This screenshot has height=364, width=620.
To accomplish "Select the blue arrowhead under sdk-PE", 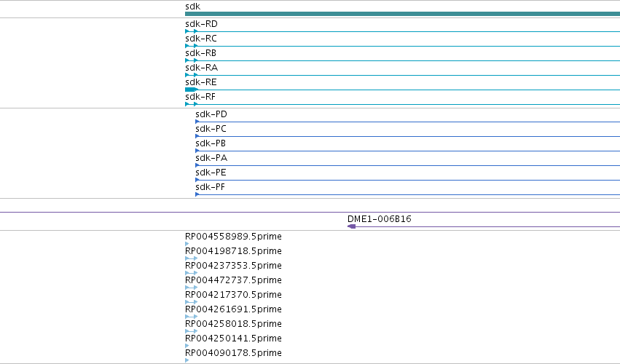I will coord(197,181).
